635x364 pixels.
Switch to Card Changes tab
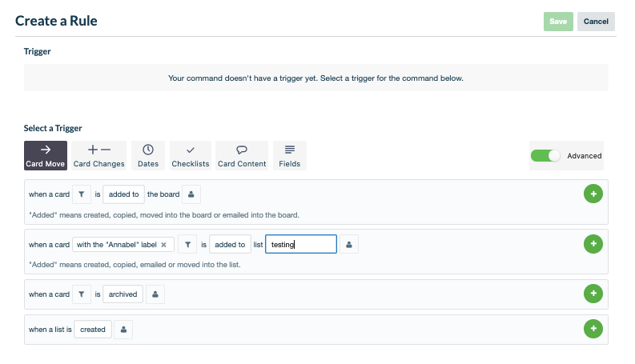pos(98,156)
